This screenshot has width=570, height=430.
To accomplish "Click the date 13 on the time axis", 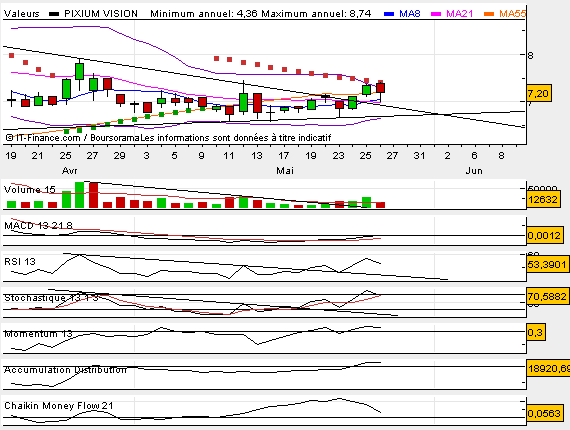I will (257, 156).
